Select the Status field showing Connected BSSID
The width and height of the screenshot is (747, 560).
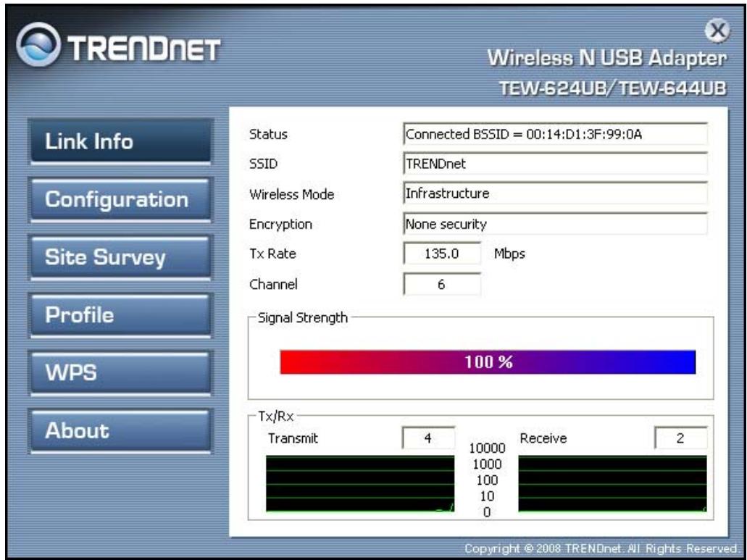pos(555,134)
